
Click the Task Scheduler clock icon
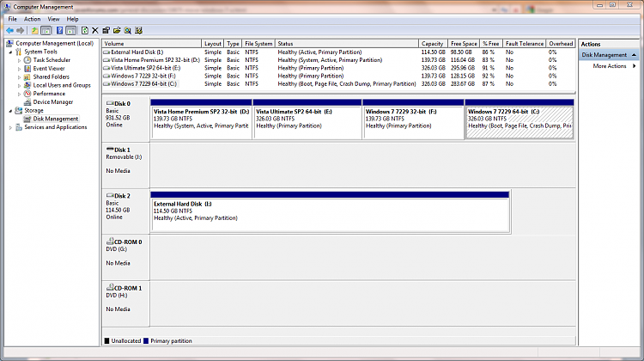pyautogui.click(x=27, y=60)
